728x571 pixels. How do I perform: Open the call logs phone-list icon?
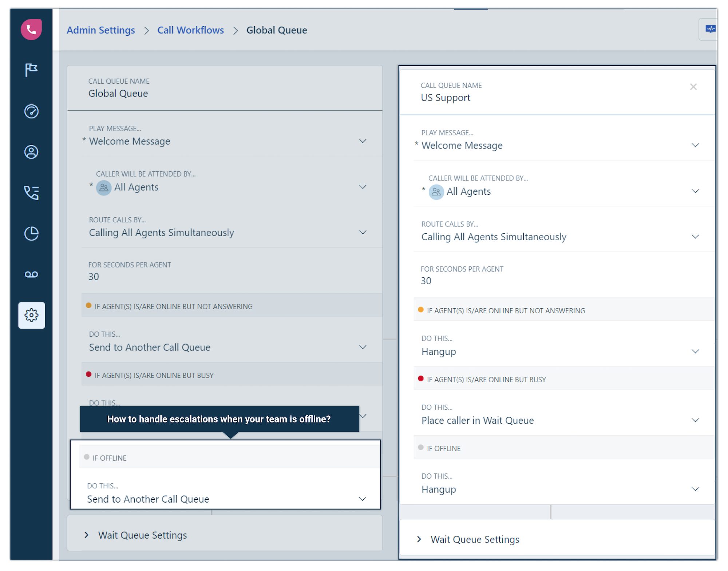click(x=31, y=193)
